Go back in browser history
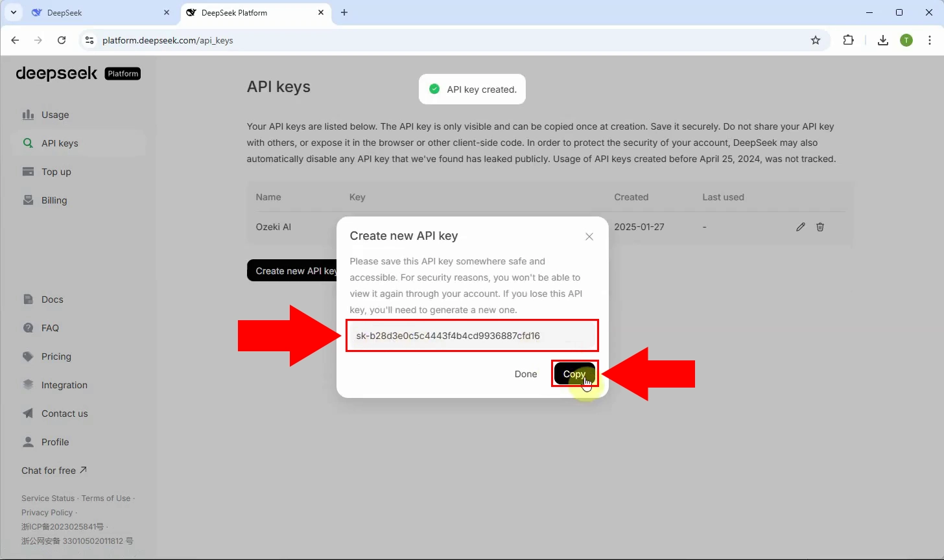 tap(15, 40)
